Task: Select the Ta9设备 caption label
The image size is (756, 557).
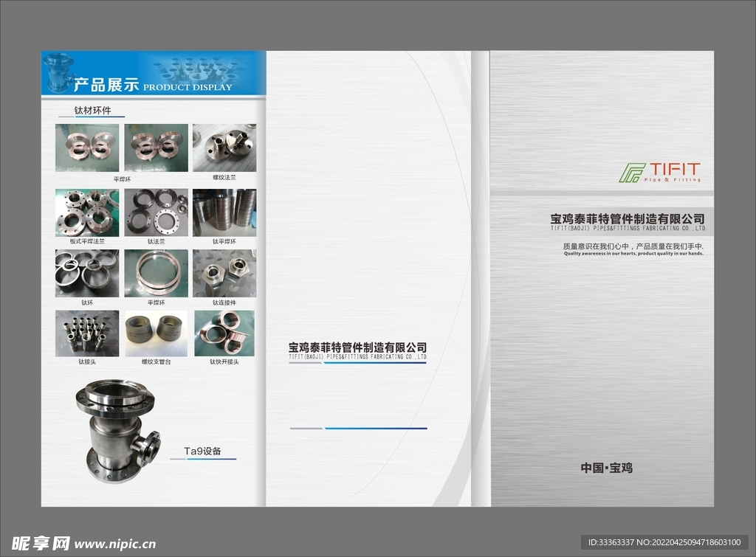Action: point(203,451)
